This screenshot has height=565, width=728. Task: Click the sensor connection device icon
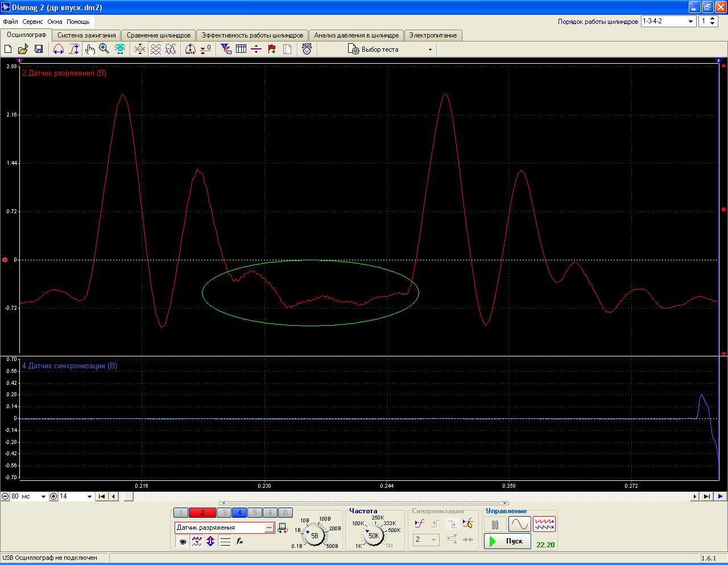pos(283,527)
